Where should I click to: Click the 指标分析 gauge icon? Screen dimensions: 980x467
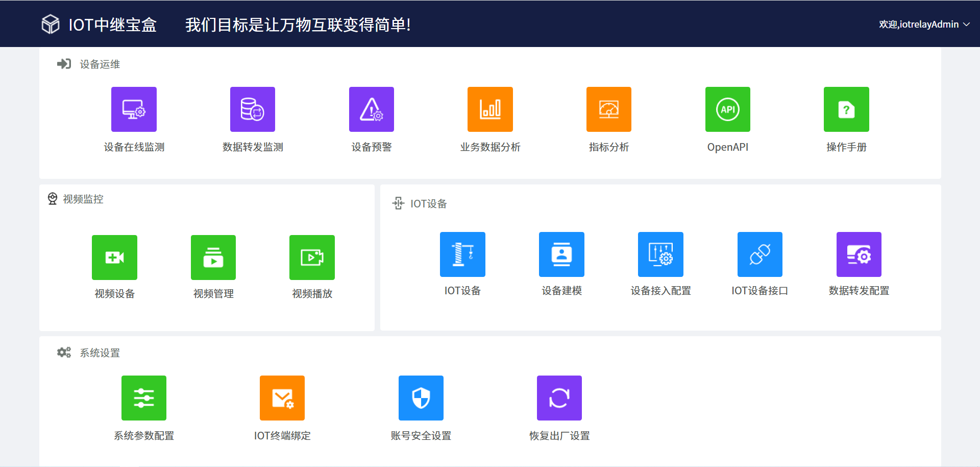609,109
